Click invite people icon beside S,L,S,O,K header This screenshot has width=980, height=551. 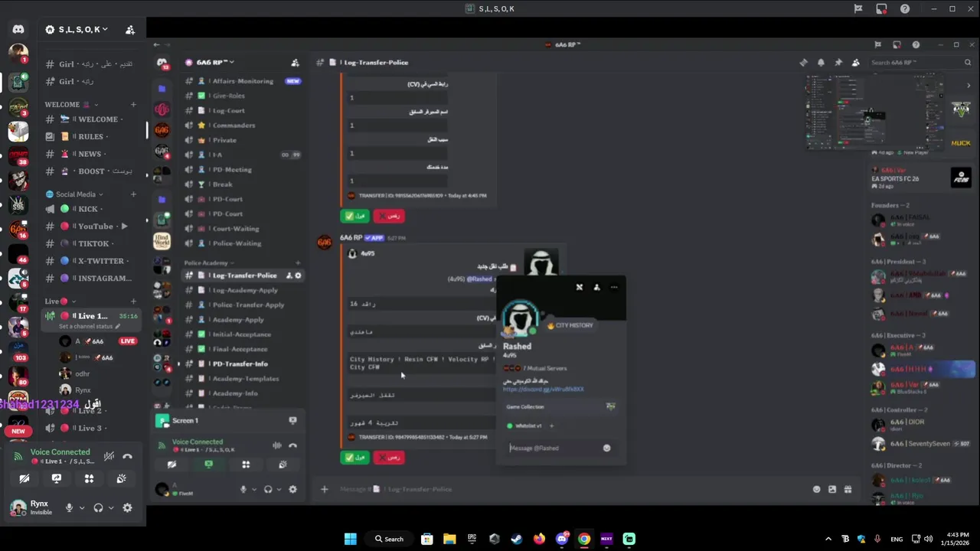pos(130,30)
